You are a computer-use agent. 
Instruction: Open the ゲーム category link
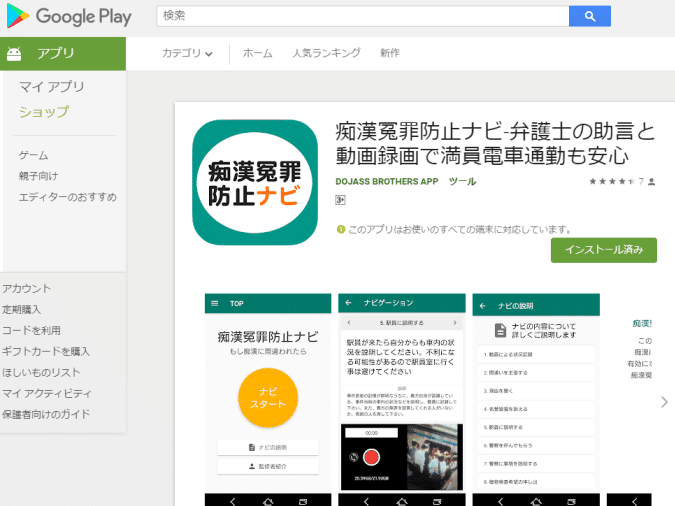pos(34,155)
